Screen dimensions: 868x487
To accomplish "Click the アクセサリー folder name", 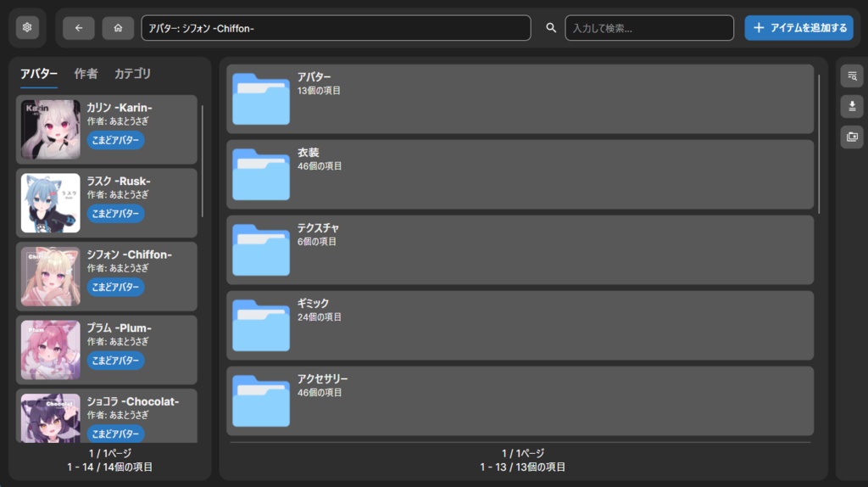I will pos(323,378).
